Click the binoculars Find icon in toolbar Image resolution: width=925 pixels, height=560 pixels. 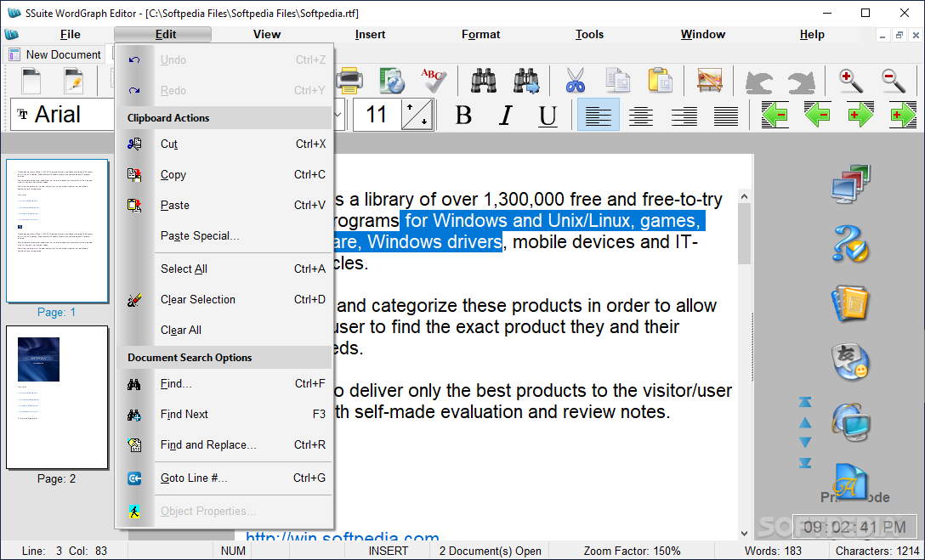pos(483,81)
